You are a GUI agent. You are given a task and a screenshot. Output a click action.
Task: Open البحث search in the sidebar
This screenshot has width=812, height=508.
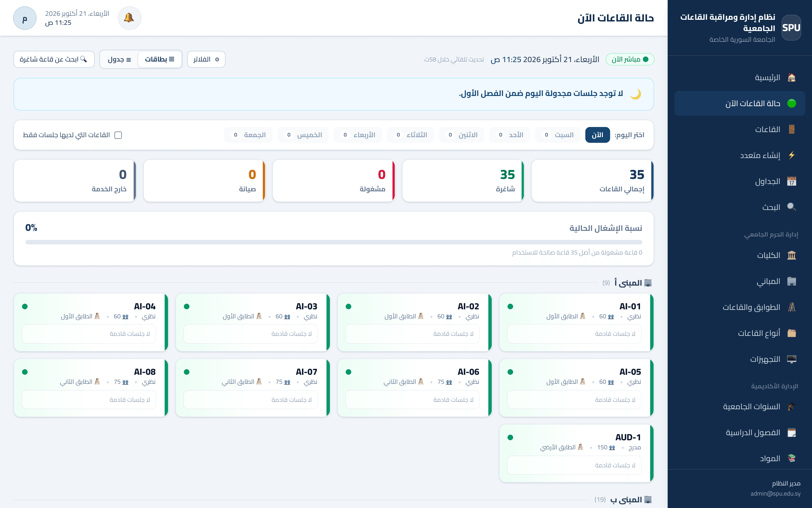pos(740,207)
